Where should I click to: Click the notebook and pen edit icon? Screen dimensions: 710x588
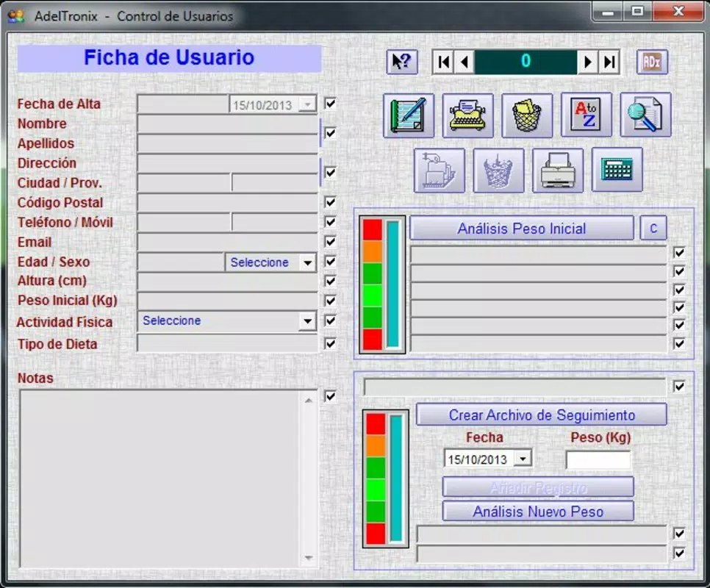coord(409,115)
